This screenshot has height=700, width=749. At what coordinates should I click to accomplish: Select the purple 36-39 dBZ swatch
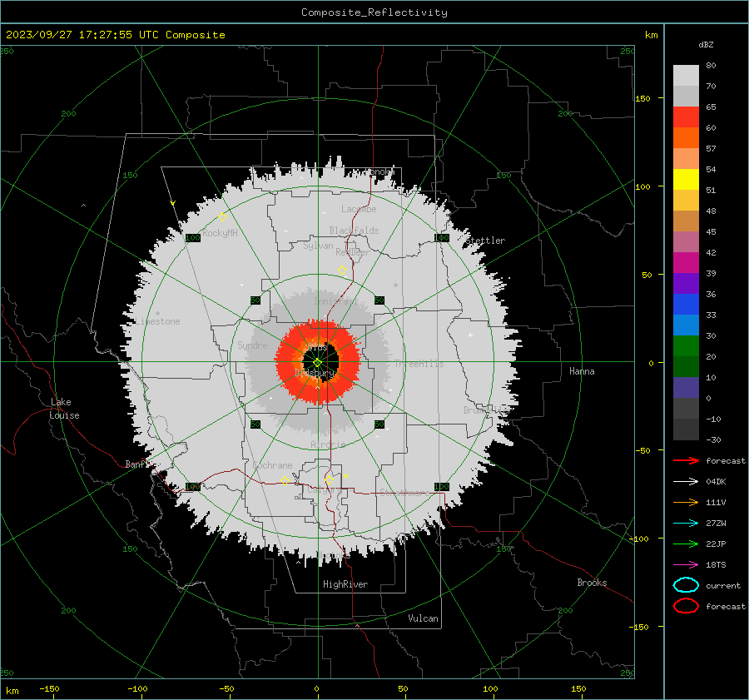pyautogui.click(x=686, y=283)
